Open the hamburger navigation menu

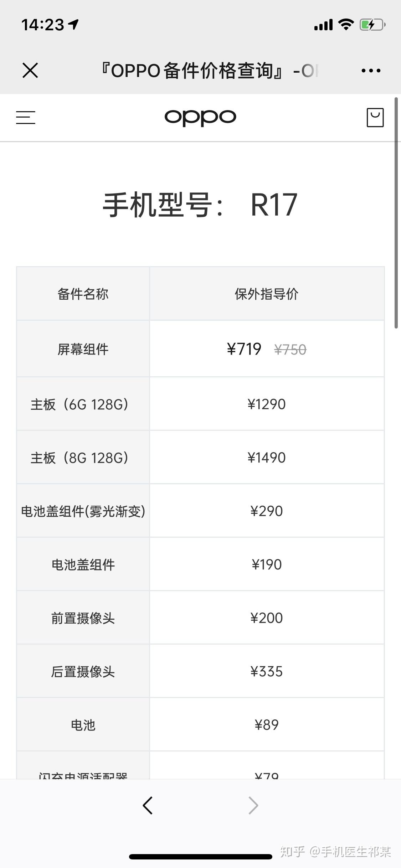26,118
